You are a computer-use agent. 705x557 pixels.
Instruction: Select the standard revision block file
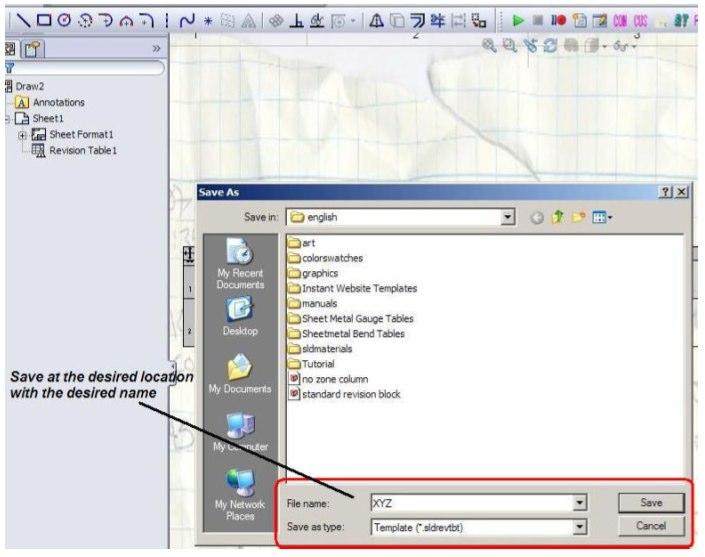click(x=344, y=394)
